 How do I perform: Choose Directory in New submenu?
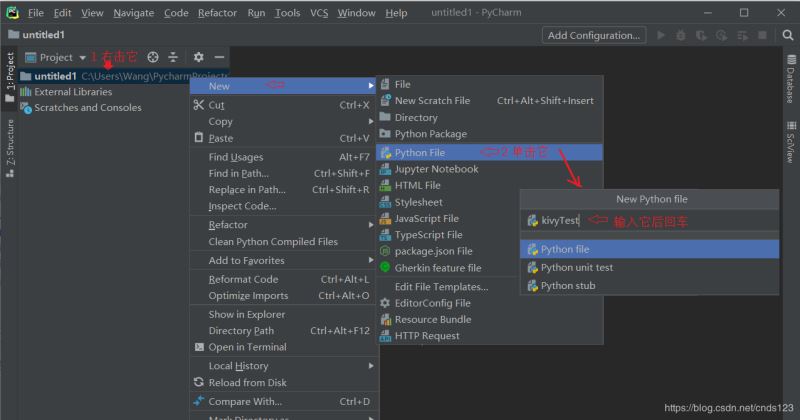[x=490, y=117]
